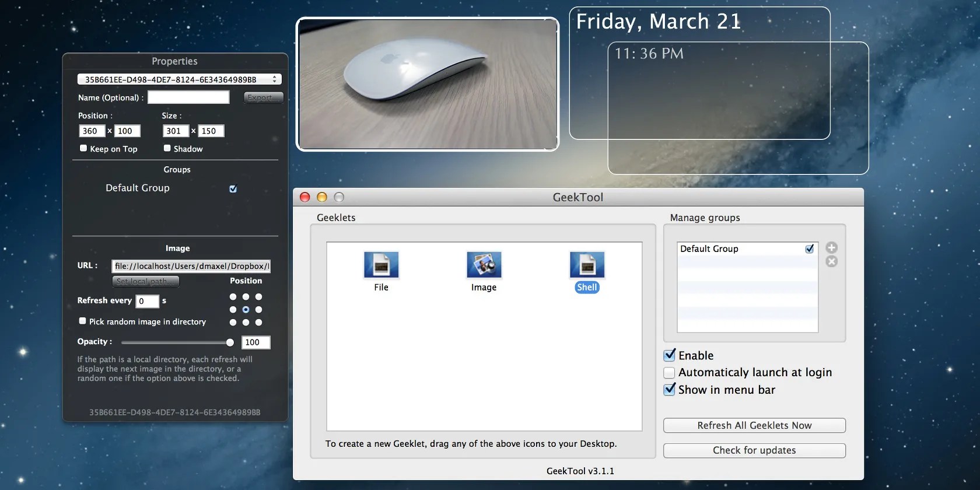The width and height of the screenshot is (980, 490).
Task: Select the mouse image geeklet on desktop
Action: click(x=428, y=84)
